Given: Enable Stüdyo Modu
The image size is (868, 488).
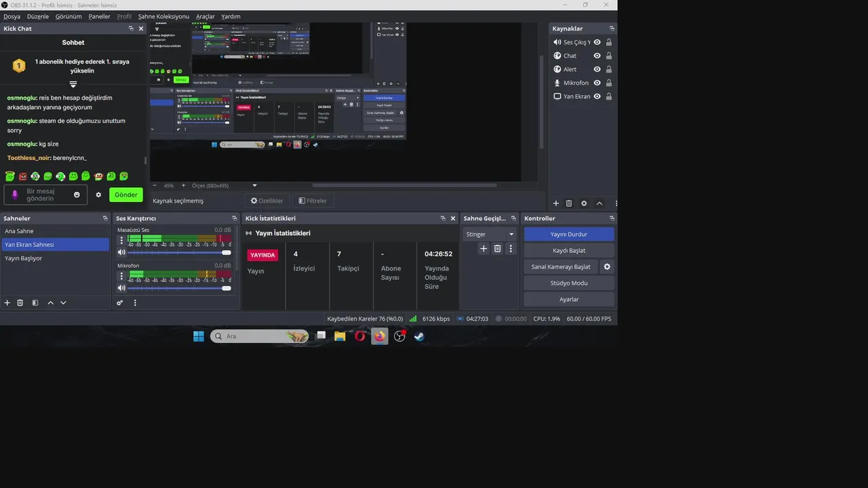Looking at the screenshot, I should point(569,283).
